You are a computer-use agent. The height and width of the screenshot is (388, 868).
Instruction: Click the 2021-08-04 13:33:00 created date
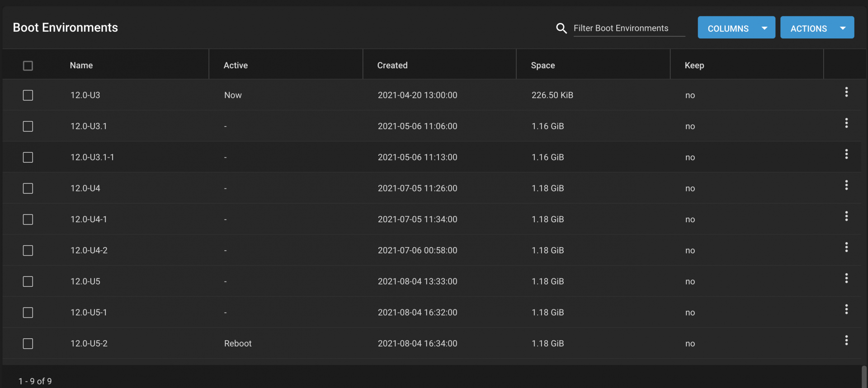click(x=418, y=282)
